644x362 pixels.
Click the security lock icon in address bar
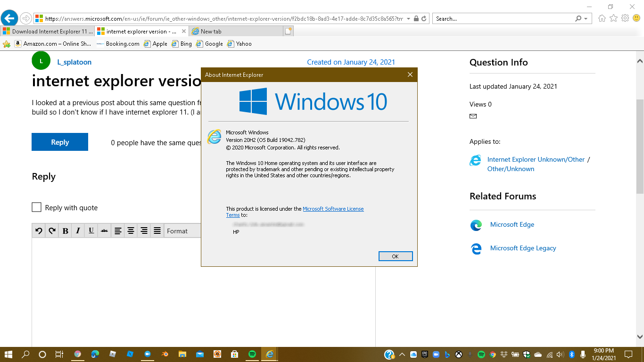click(x=416, y=19)
